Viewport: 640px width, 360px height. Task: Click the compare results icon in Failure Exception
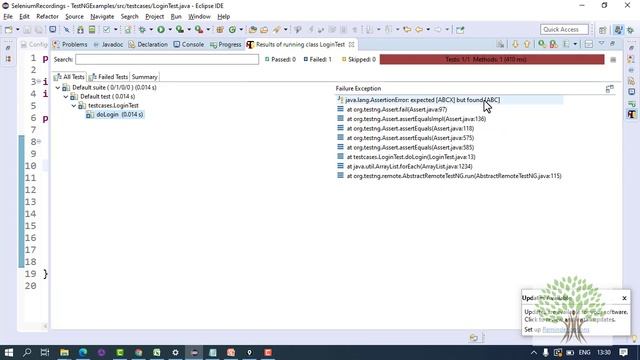[x=609, y=89]
